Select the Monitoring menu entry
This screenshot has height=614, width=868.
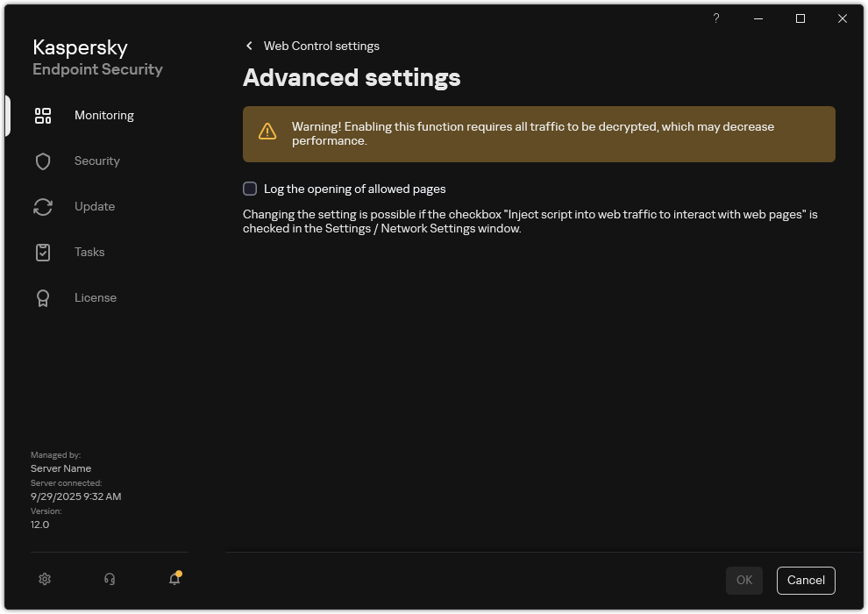click(x=104, y=115)
